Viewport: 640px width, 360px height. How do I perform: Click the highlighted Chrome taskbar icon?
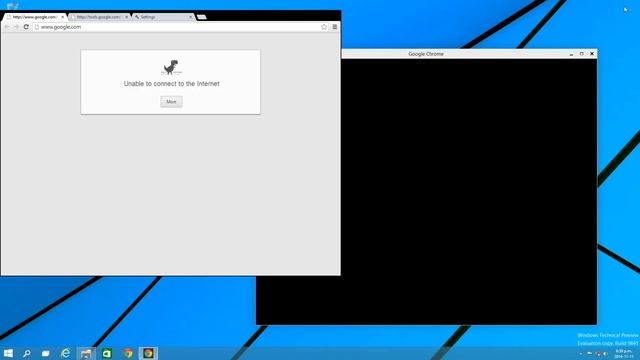pos(148,353)
